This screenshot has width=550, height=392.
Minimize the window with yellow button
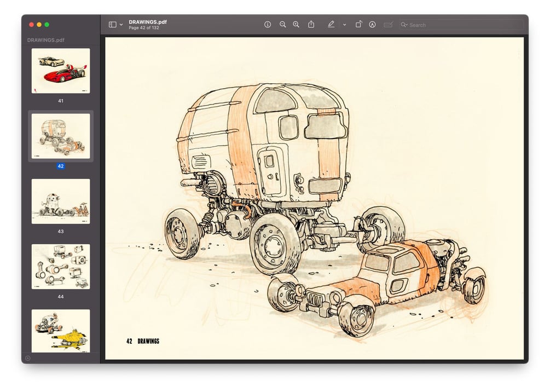(39, 25)
